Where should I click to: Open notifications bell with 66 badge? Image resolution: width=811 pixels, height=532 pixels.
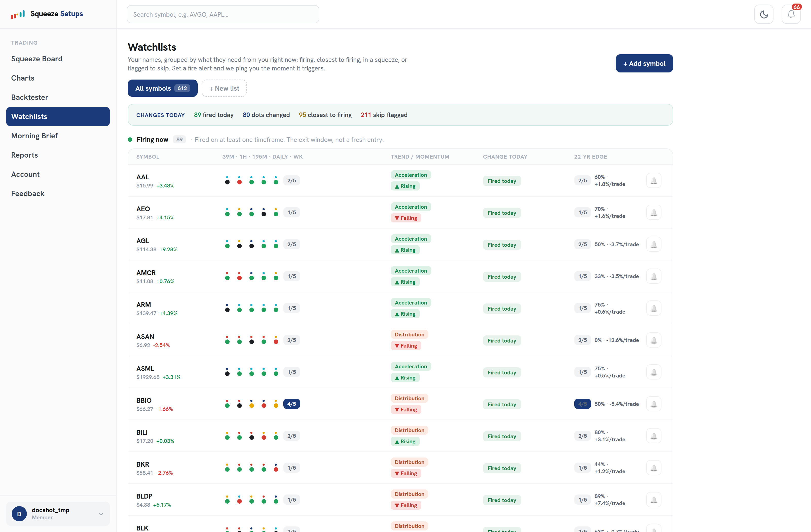[791, 14]
